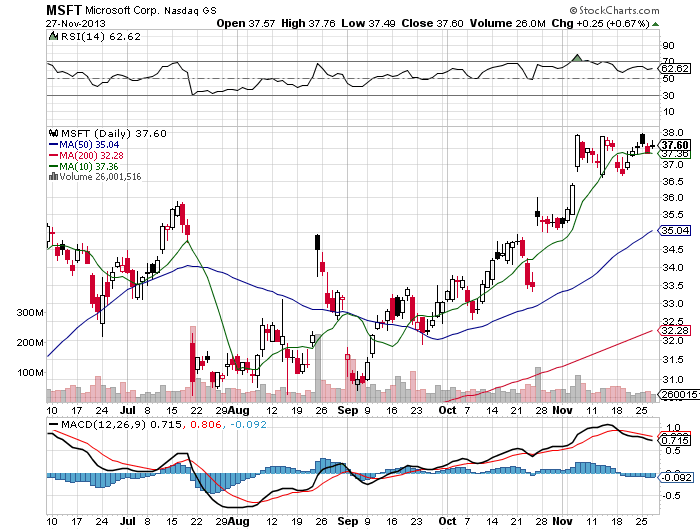Click the bold 37.60 last price tag

pos(675,145)
